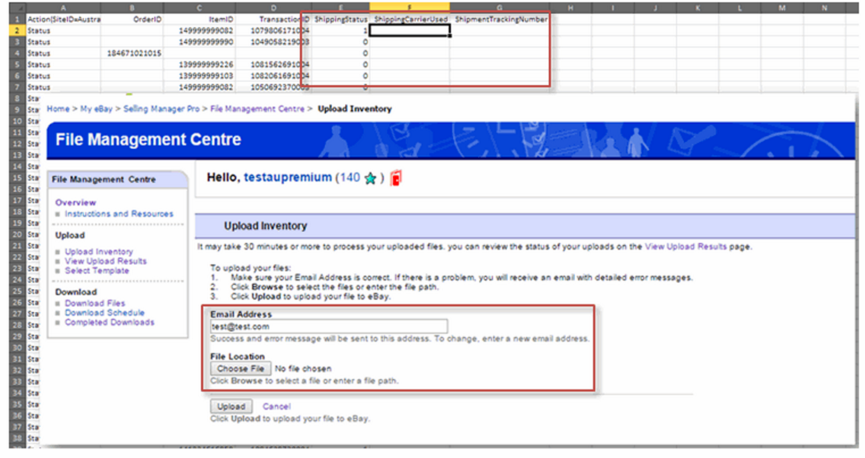Click the cell containing 139999999226
The width and height of the screenshot is (865, 458).
pos(199,65)
